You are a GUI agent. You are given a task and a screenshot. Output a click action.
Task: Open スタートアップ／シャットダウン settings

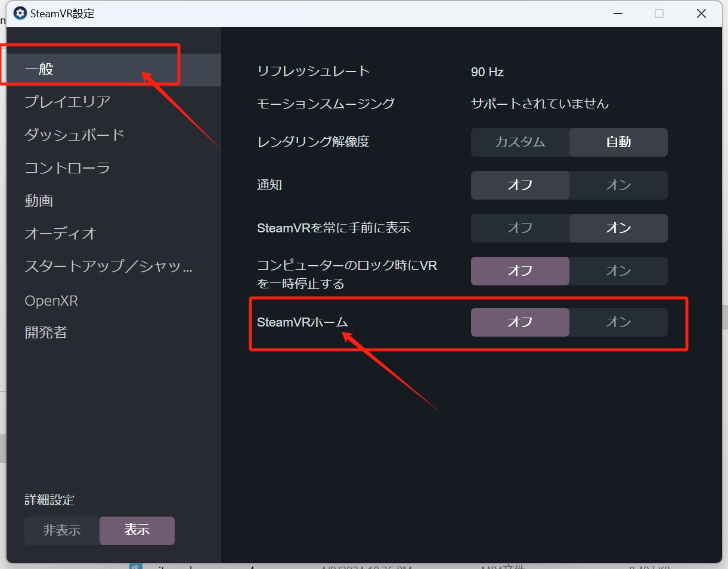tap(114, 266)
